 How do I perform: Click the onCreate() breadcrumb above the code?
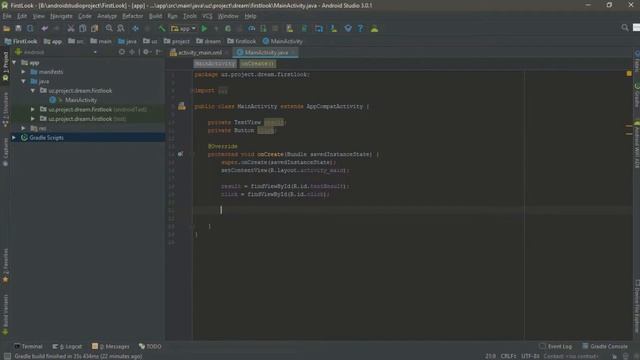coord(257,64)
